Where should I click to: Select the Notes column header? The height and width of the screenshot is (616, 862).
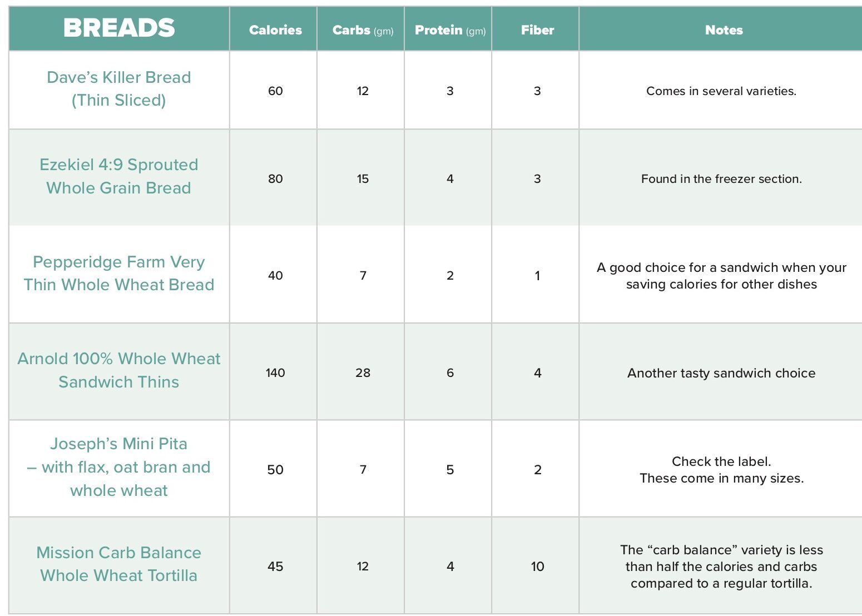[724, 30]
